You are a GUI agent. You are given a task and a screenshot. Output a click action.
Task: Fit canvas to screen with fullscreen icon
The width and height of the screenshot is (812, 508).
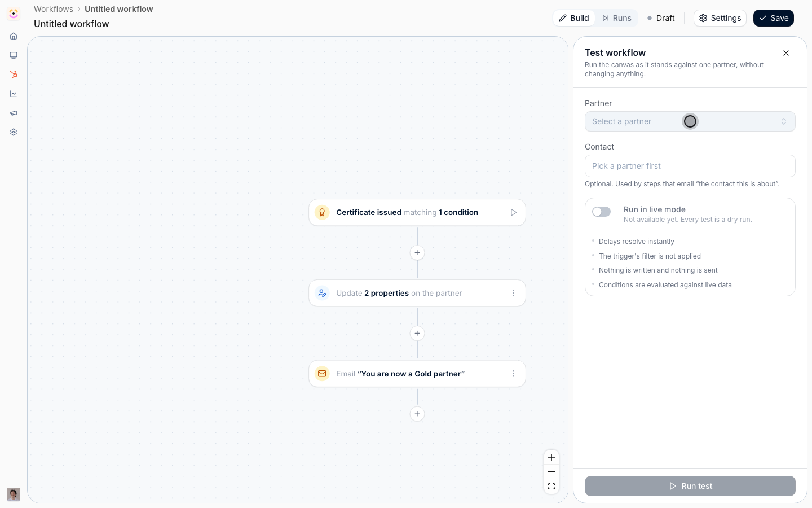[x=551, y=487]
